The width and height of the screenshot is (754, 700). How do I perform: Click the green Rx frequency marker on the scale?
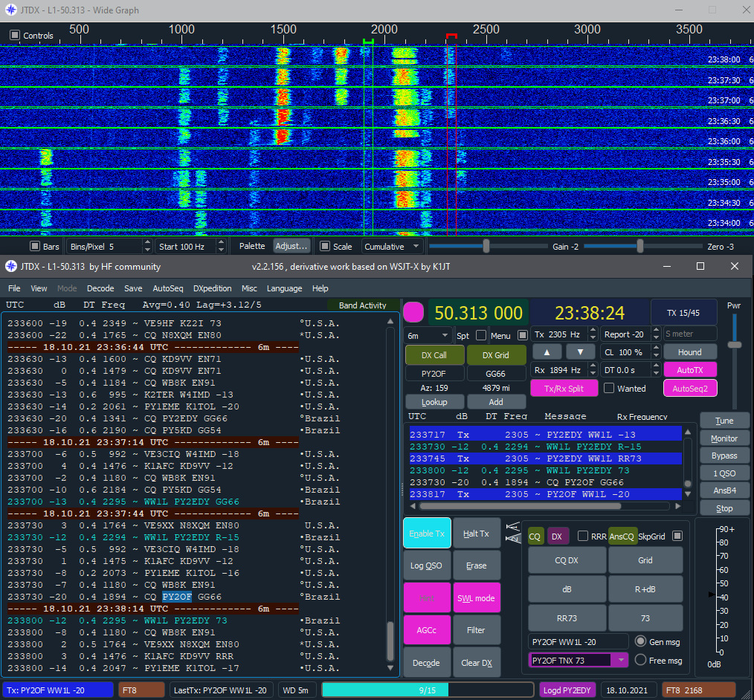(368, 42)
